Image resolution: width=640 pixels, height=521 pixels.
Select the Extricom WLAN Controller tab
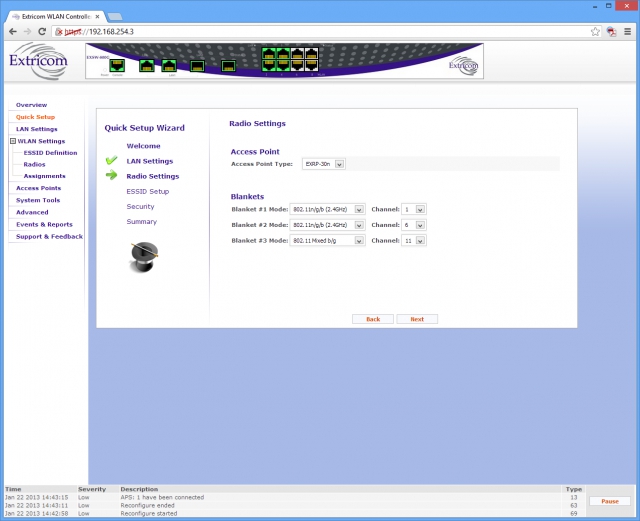(56, 17)
